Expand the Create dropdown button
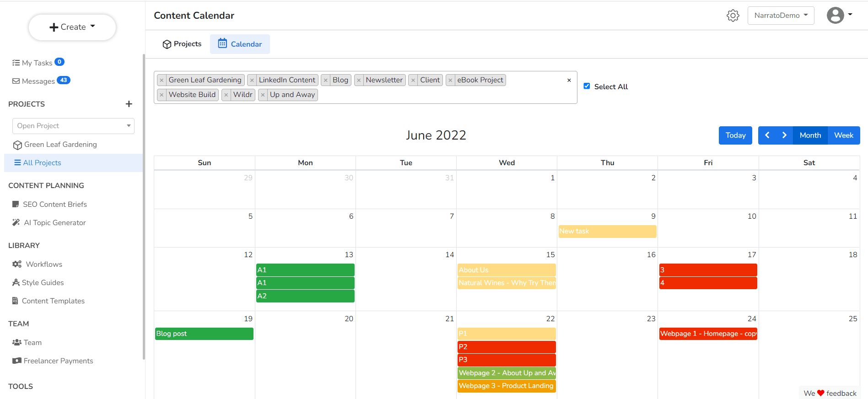868x399 pixels. pos(72,27)
